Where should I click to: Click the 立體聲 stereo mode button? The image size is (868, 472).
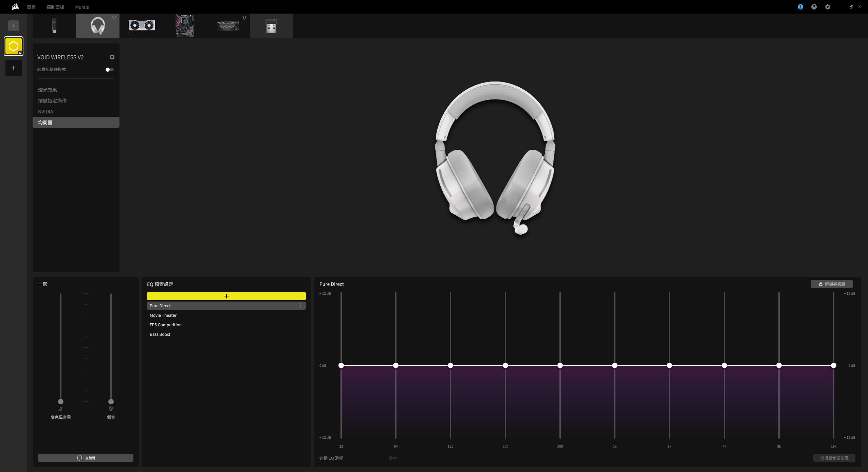click(86, 458)
